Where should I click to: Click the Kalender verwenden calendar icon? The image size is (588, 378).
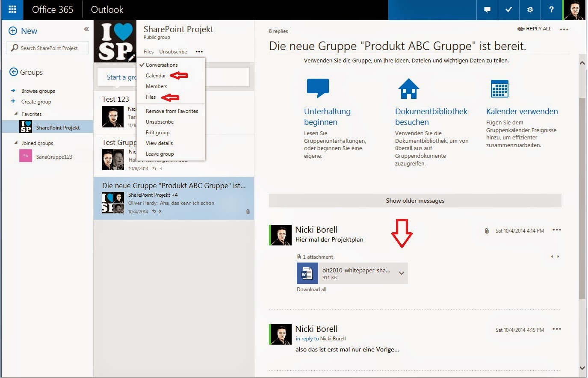click(499, 89)
